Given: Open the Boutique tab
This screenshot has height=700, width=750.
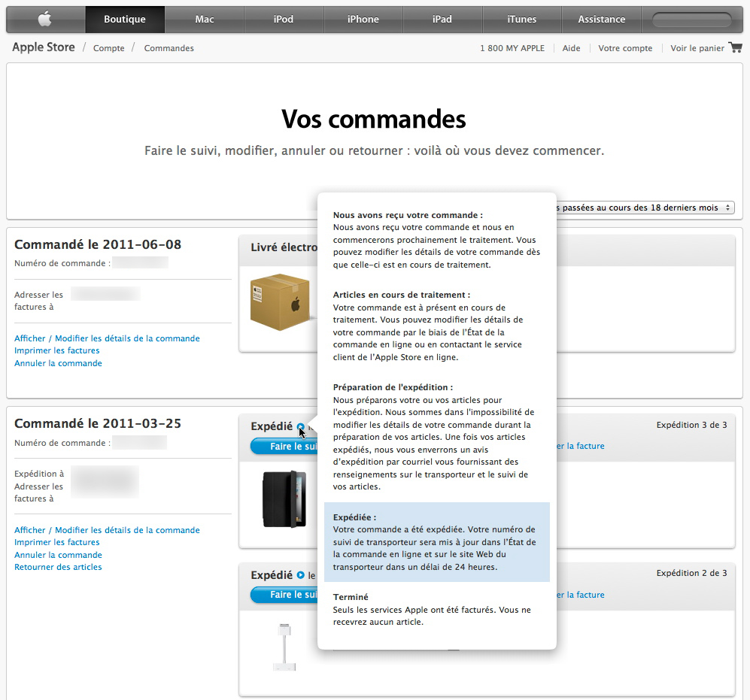Looking at the screenshot, I should (125, 19).
